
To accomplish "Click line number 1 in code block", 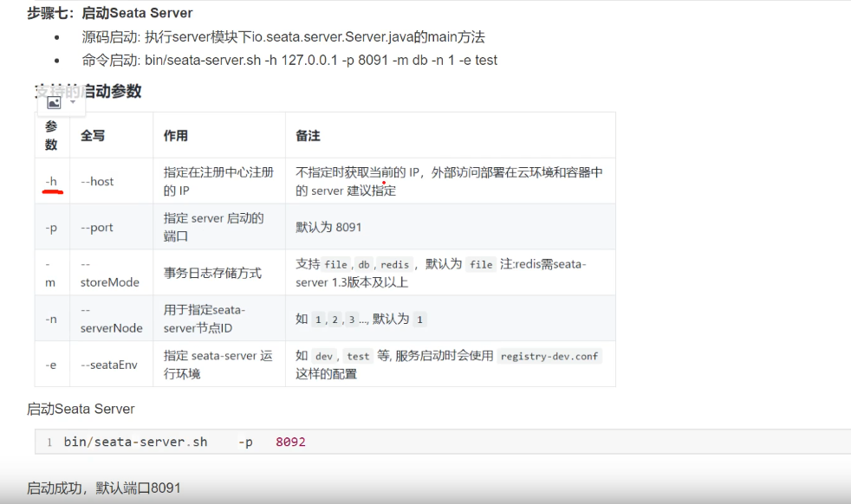I will point(49,442).
